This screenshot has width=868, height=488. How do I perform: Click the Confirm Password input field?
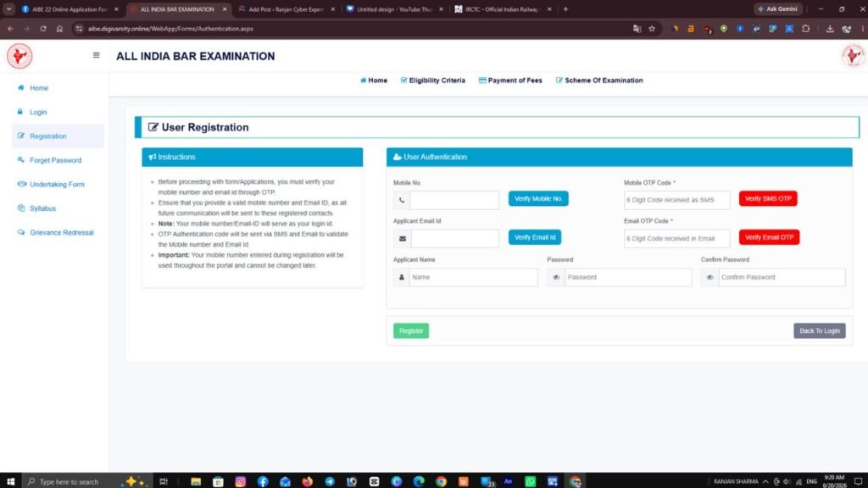(x=782, y=277)
